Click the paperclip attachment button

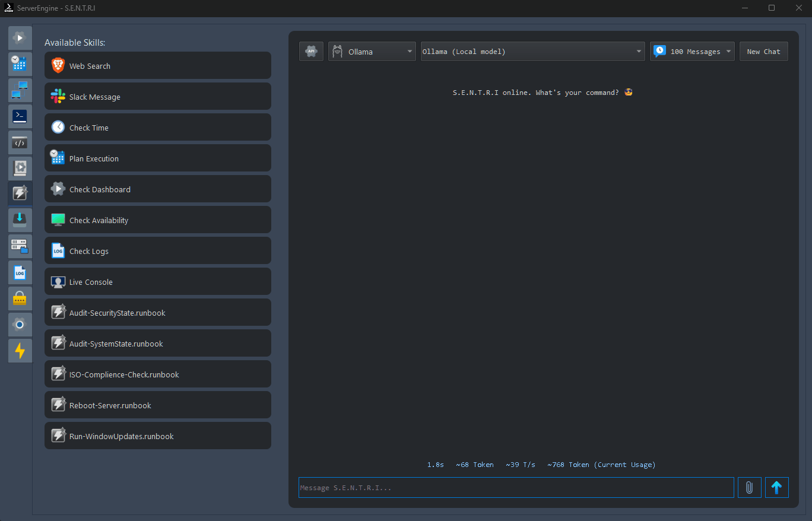point(749,488)
